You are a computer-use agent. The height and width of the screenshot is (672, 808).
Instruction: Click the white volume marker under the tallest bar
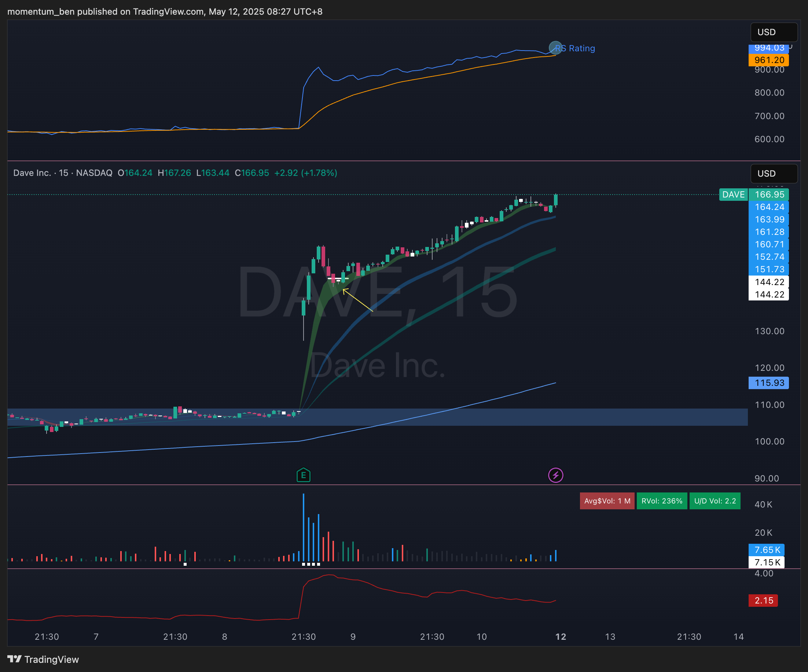tap(304, 564)
